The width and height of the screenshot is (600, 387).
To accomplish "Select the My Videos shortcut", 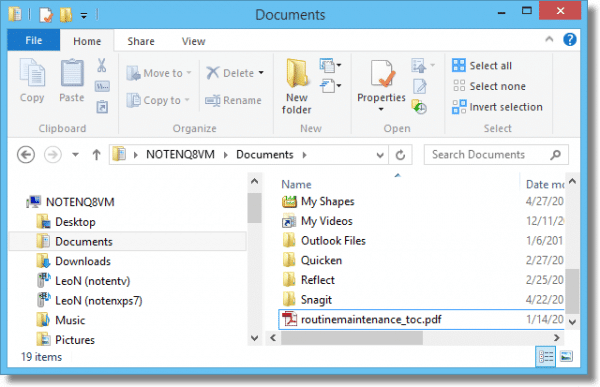I will tap(326, 221).
